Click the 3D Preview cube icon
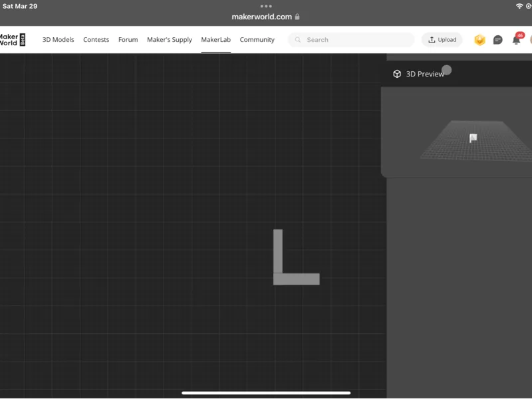532x399 pixels. coord(397,74)
